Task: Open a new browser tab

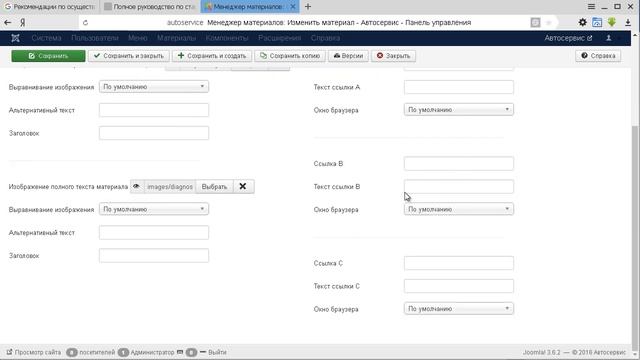Action: pyautogui.click(x=308, y=7)
